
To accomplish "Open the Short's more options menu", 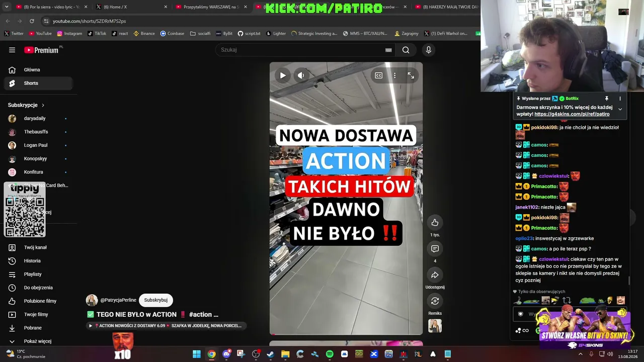I will (395, 75).
